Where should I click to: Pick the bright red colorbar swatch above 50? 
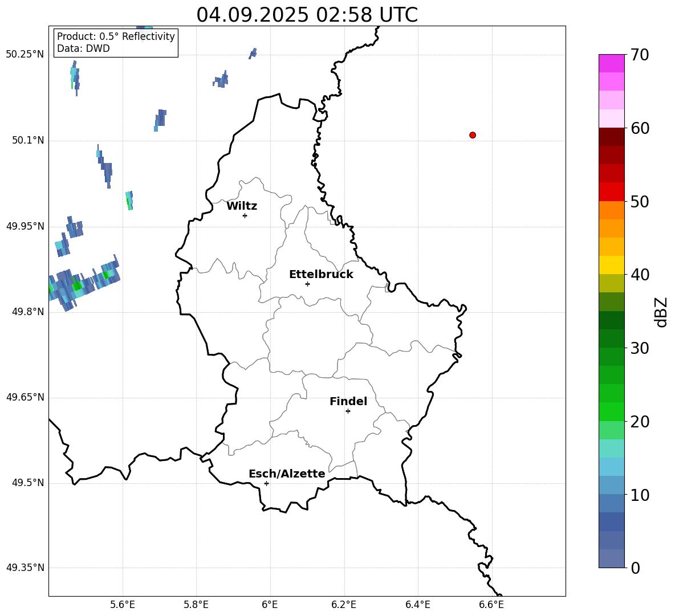click(611, 192)
